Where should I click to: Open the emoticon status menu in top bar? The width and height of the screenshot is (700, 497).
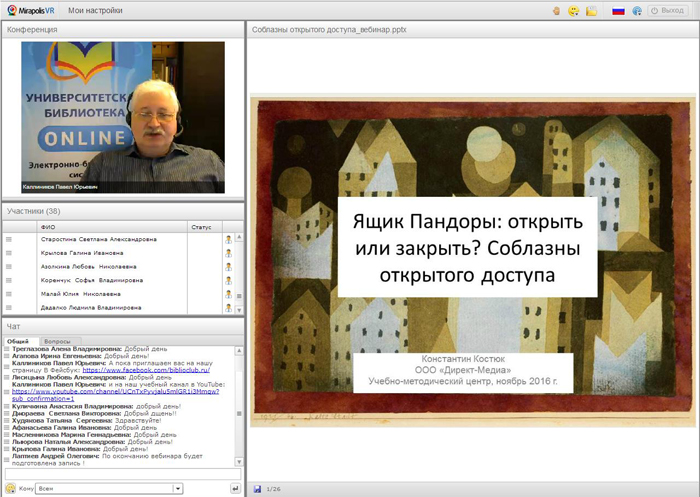click(x=574, y=10)
